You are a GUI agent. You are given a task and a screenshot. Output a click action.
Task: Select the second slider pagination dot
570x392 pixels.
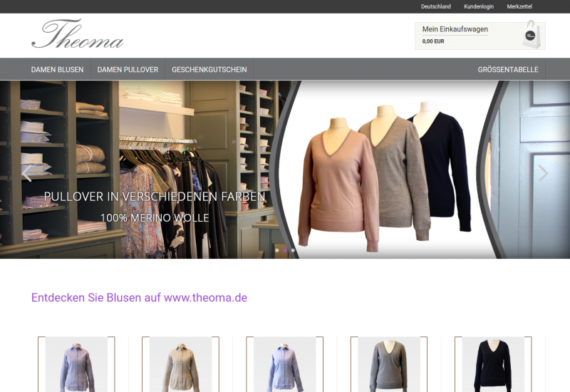(x=285, y=251)
